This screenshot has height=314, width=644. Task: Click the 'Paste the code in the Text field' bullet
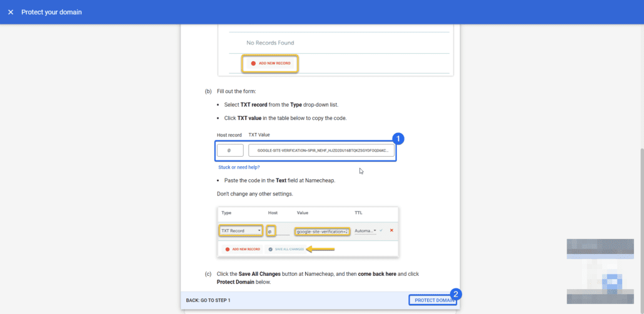tap(279, 180)
